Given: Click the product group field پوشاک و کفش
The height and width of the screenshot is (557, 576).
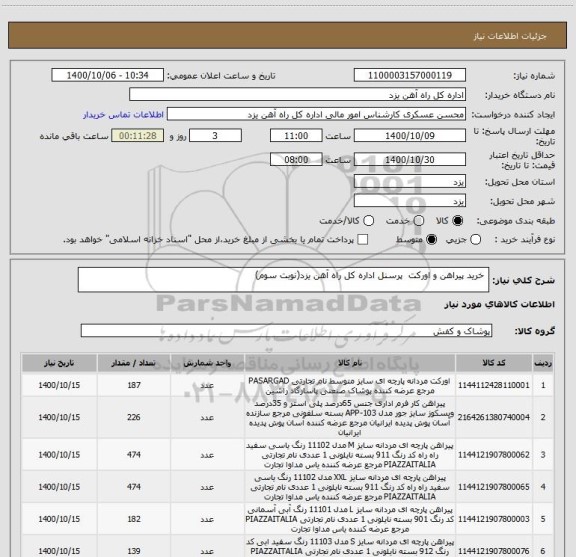Looking at the screenshot, I should tap(286, 331).
